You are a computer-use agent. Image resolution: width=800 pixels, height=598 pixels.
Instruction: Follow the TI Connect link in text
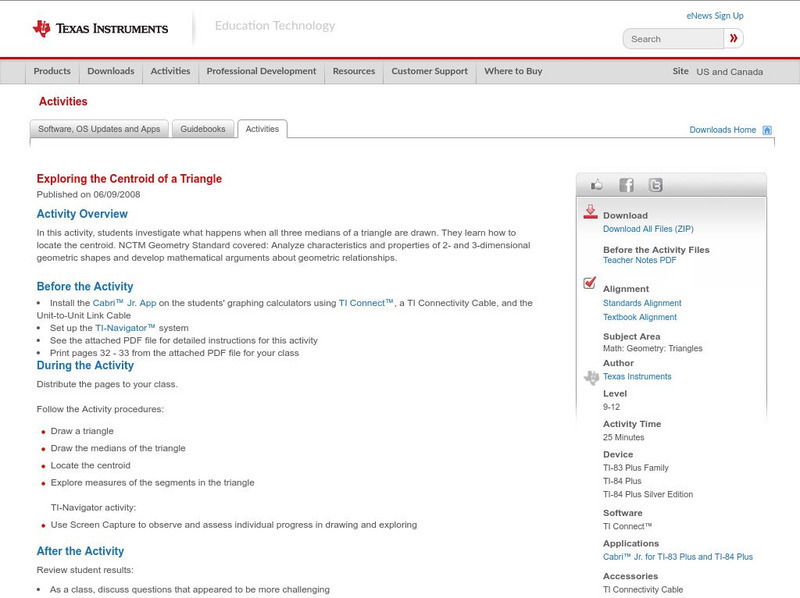366,303
